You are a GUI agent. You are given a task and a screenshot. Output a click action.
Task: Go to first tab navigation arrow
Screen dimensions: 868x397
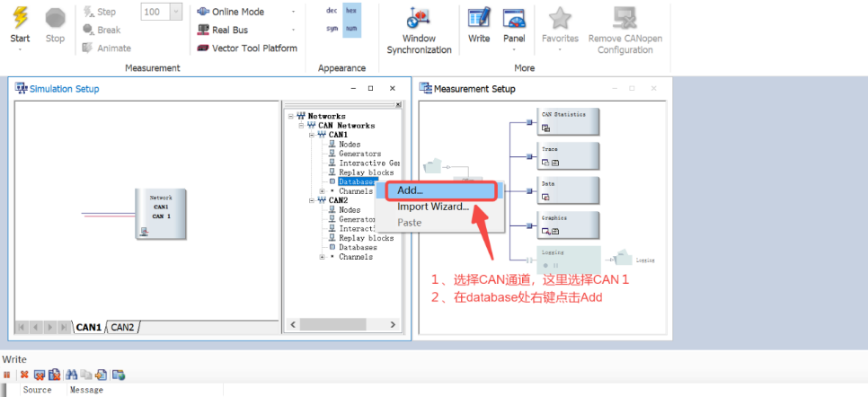(x=22, y=327)
